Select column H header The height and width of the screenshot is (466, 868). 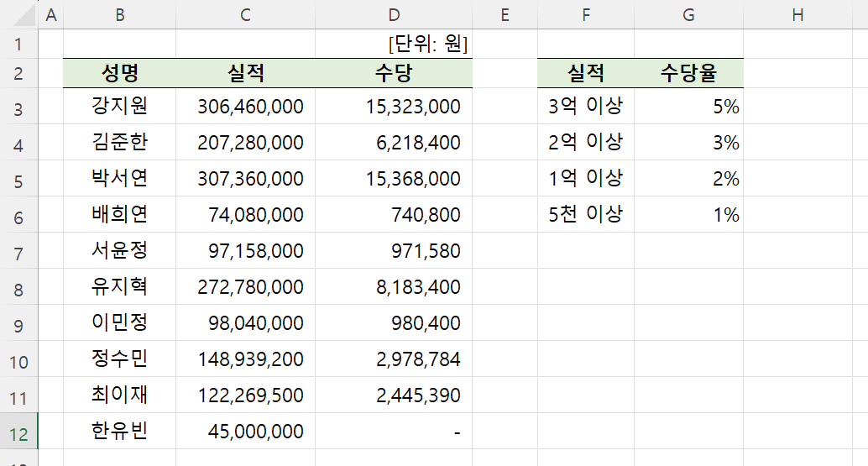point(797,15)
